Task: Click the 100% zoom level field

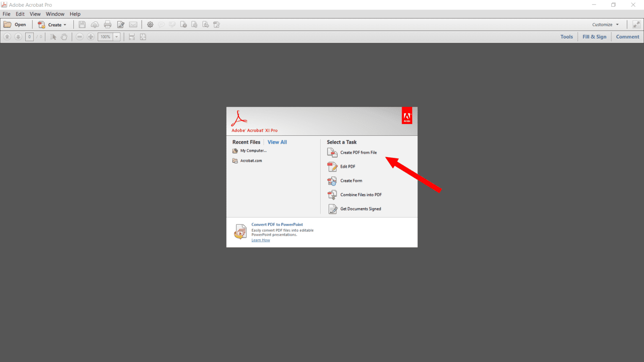Action: [x=105, y=37]
